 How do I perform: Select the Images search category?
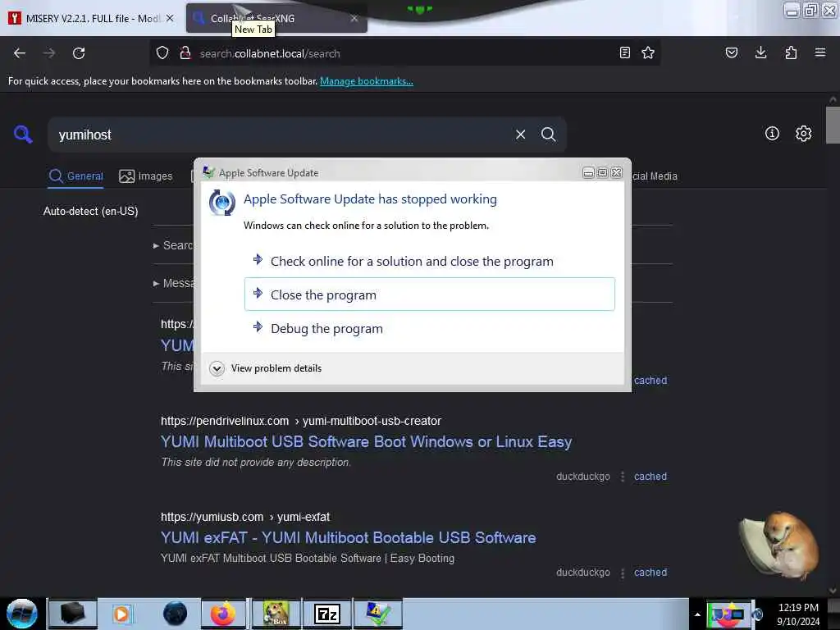tap(146, 176)
